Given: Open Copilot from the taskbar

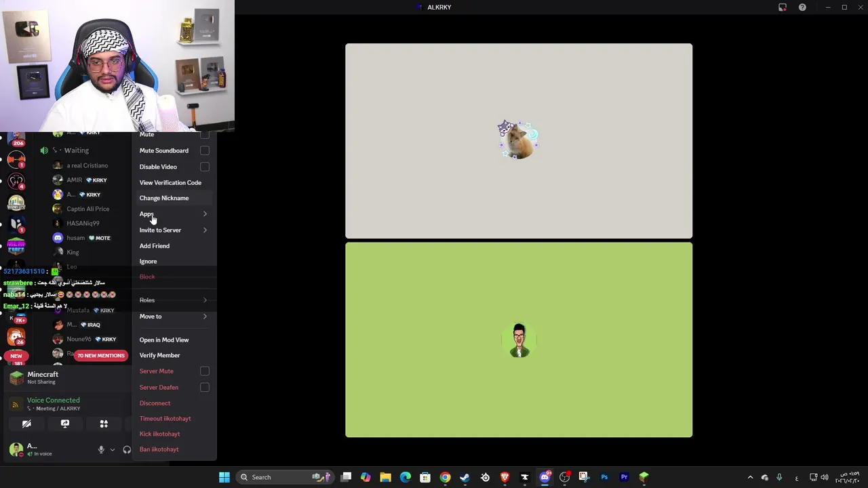Looking at the screenshot, I should [366, 477].
